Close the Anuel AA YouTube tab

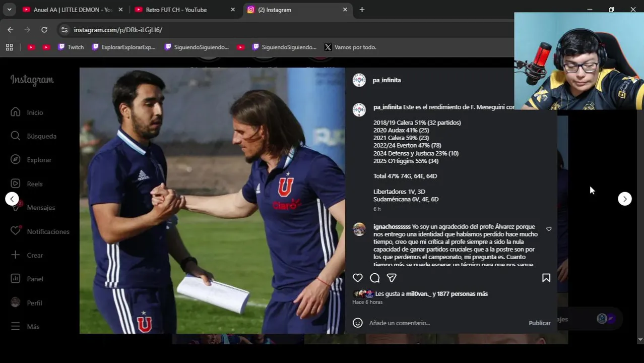point(120,10)
